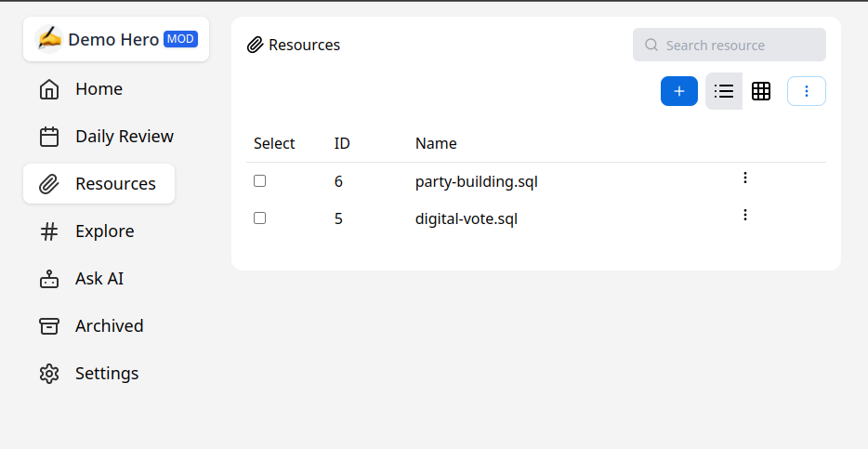Click the blue plus add resource button
This screenshot has height=449, width=868.
tap(679, 91)
